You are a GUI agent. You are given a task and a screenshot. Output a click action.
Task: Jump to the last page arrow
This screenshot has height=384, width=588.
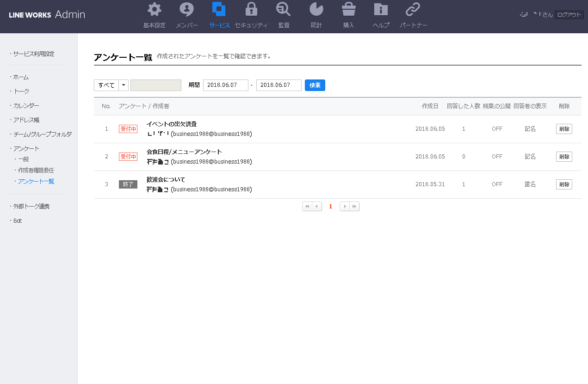click(x=354, y=207)
